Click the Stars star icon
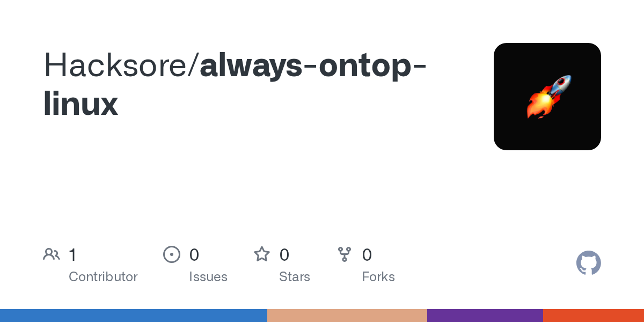 click(x=262, y=254)
